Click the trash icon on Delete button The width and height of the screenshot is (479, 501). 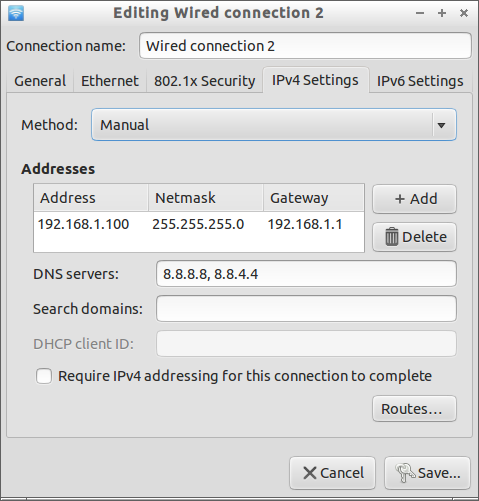point(392,237)
